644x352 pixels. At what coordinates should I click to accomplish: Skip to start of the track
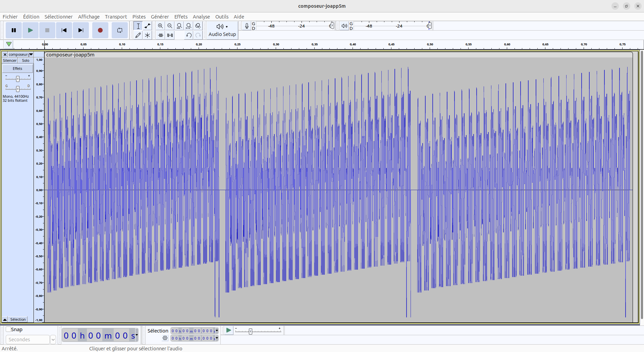pos(64,30)
